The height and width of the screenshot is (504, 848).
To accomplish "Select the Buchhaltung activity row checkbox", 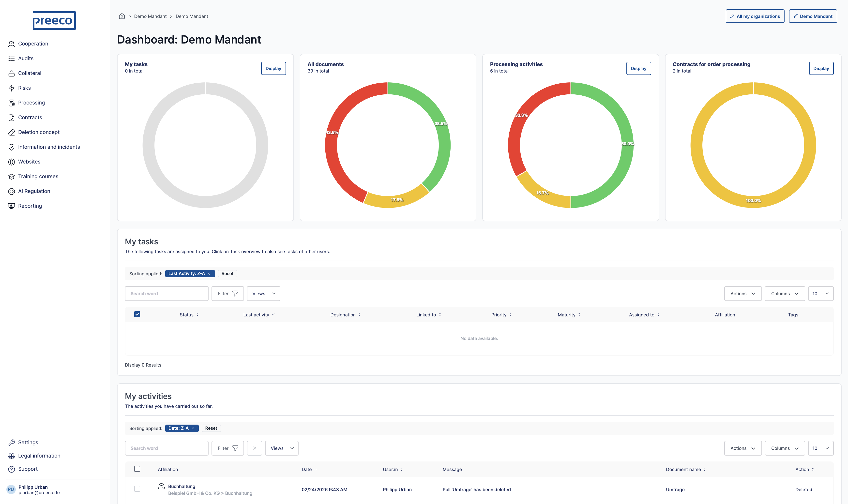I will 137,489.
